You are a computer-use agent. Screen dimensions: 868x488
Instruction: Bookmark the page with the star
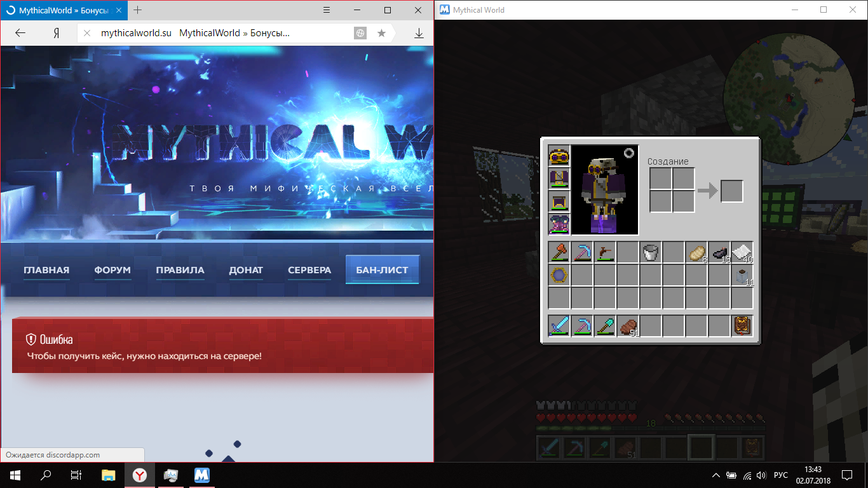click(x=381, y=34)
